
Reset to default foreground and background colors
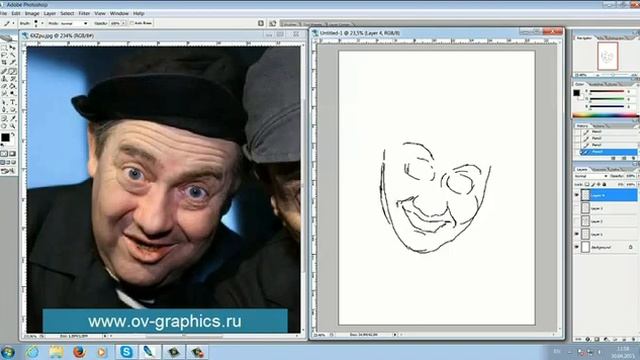coord(2,144)
